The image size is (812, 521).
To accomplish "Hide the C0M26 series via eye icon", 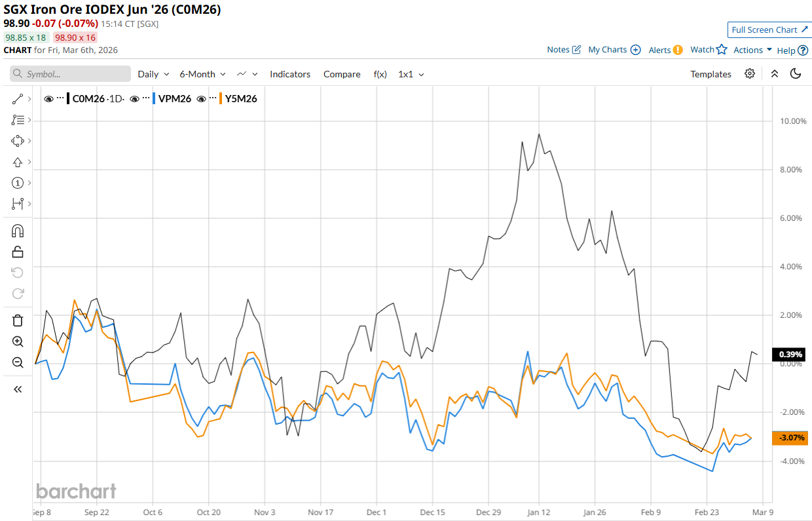I will (48, 99).
